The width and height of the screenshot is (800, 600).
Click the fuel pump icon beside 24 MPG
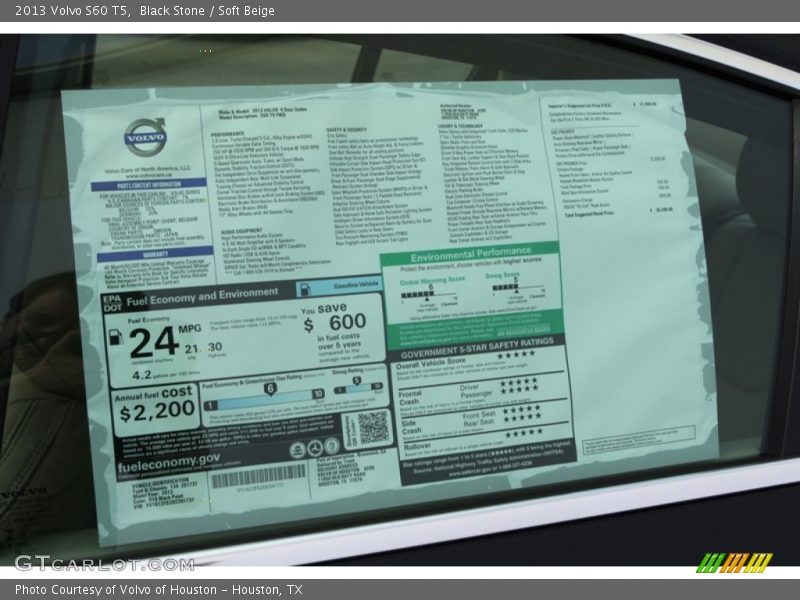coord(116,337)
